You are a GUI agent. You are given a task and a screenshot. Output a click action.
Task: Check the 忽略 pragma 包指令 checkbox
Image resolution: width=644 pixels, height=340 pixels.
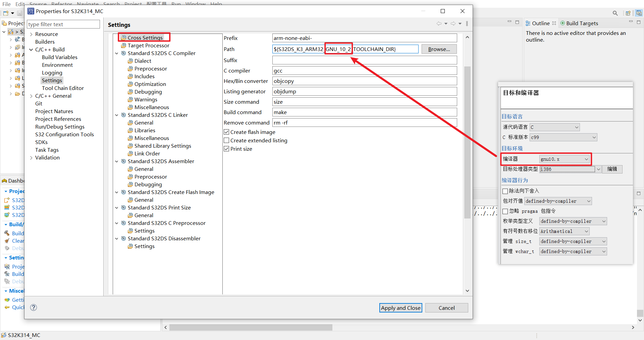[x=505, y=211]
